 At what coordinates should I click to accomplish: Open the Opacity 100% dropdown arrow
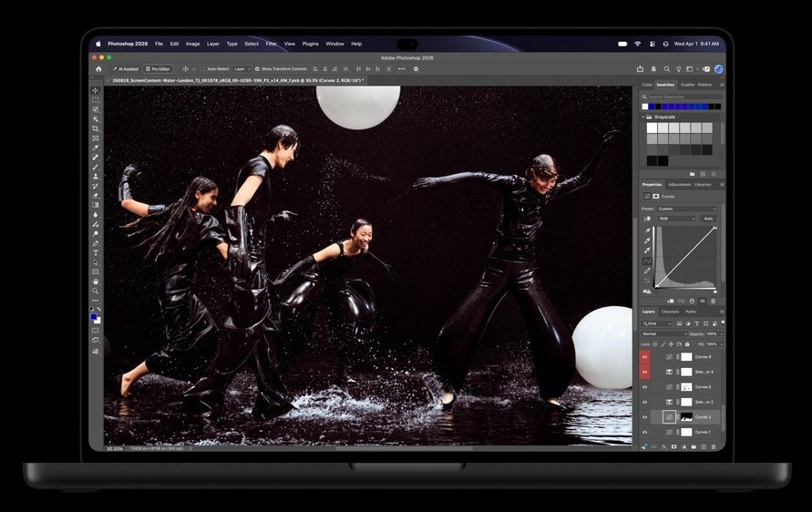click(721, 334)
